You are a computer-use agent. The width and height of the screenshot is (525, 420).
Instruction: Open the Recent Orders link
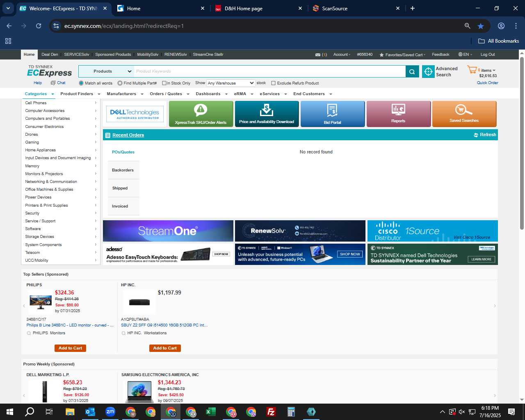pyautogui.click(x=128, y=135)
